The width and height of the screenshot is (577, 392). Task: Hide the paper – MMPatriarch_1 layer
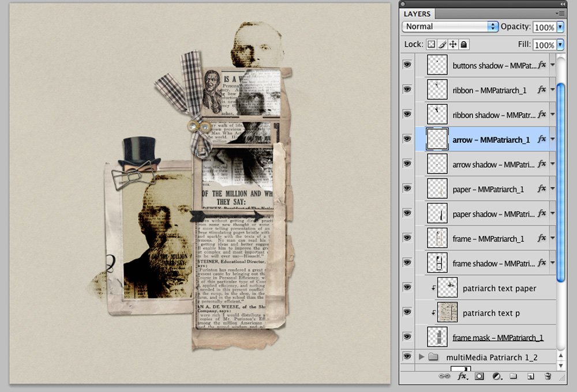(407, 189)
